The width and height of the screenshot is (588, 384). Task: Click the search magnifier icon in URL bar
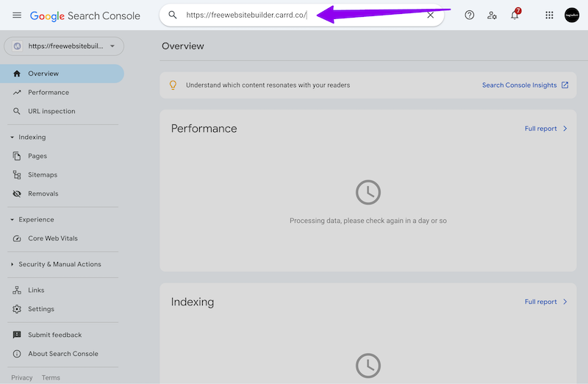coord(173,15)
